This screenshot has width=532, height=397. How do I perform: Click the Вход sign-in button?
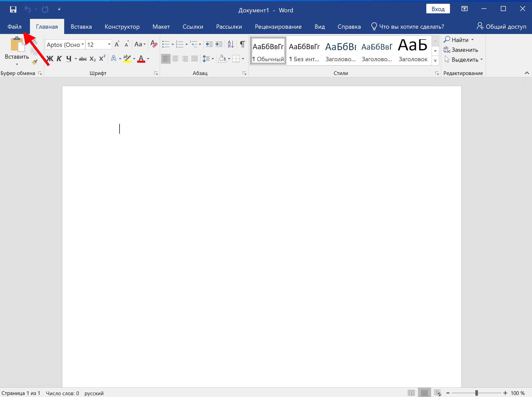[438, 9]
